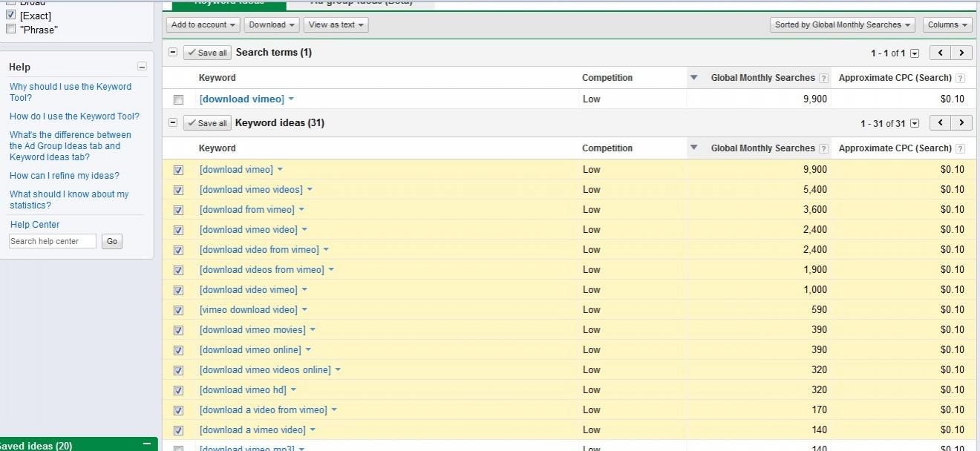Select the 5,400 Global Monthly Searches value
This screenshot has height=451, width=980.
[x=815, y=190]
